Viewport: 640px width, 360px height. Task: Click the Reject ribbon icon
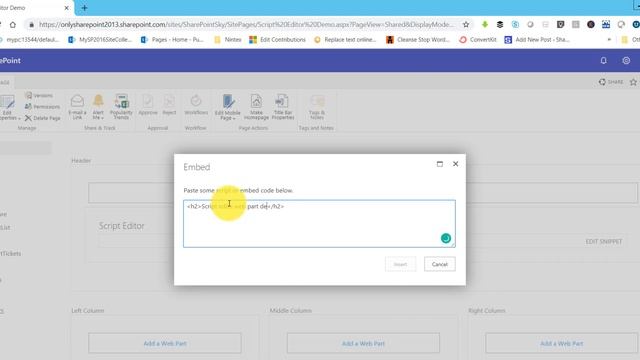(x=169, y=105)
